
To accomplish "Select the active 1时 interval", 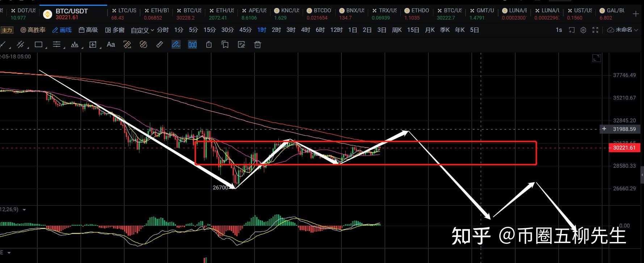I will [262, 30].
